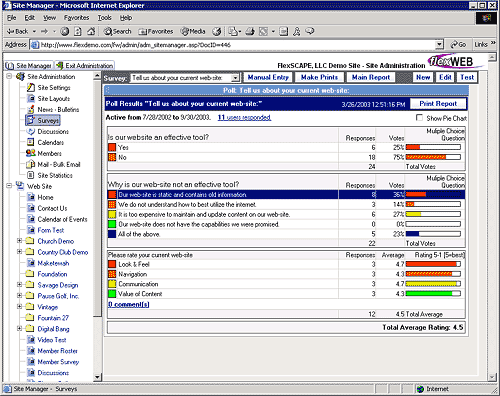Click the Forward arrow icon
The width and height of the screenshot is (500, 396).
(x=44, y=32)
